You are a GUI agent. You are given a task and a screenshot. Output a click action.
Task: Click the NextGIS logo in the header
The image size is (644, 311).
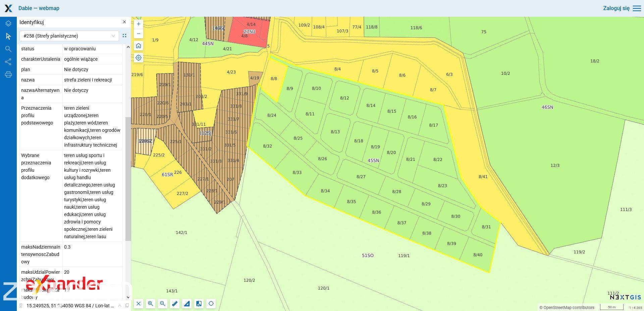8,8
